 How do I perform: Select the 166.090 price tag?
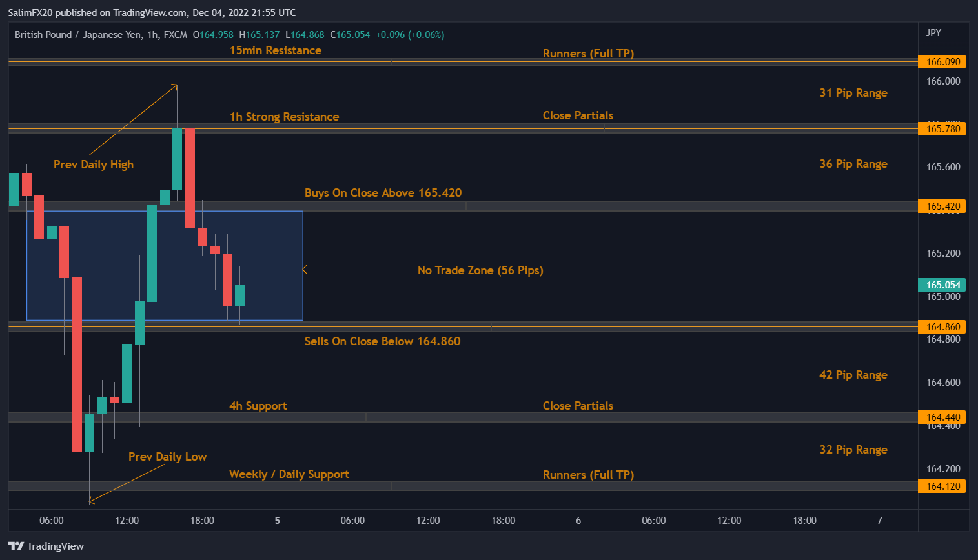(942, 62)
